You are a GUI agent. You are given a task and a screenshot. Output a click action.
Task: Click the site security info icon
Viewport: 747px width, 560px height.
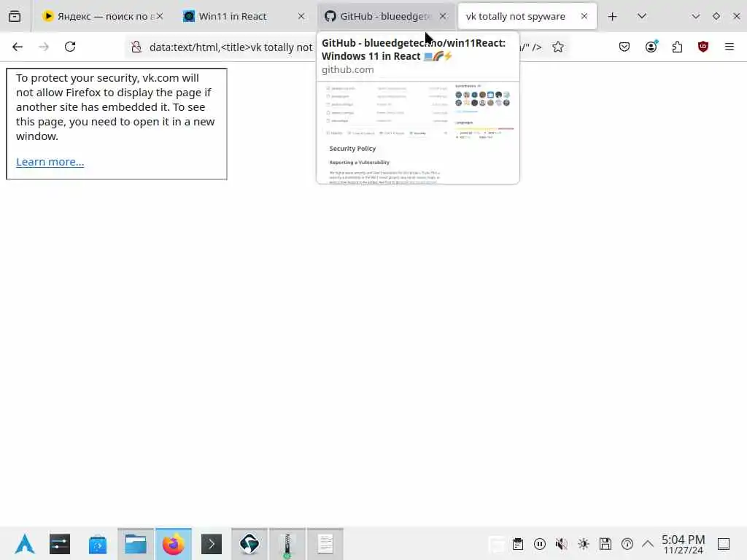coord(136,47)
